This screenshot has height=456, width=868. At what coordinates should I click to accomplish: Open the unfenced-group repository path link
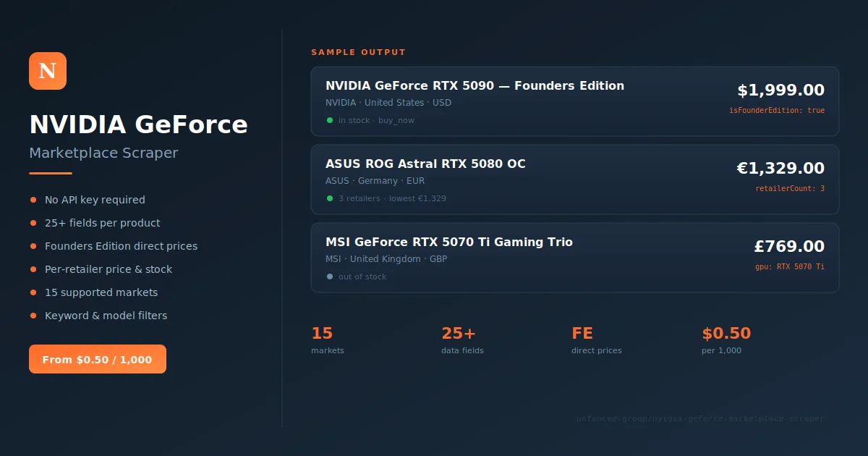700,419
